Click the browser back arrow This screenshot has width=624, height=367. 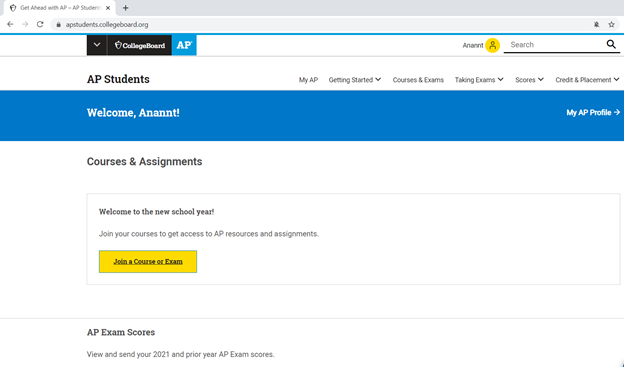[x=10, y=24]
